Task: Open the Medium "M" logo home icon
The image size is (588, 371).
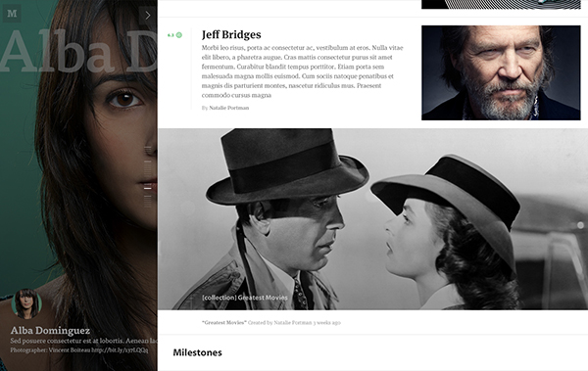Action: point(12,14)
